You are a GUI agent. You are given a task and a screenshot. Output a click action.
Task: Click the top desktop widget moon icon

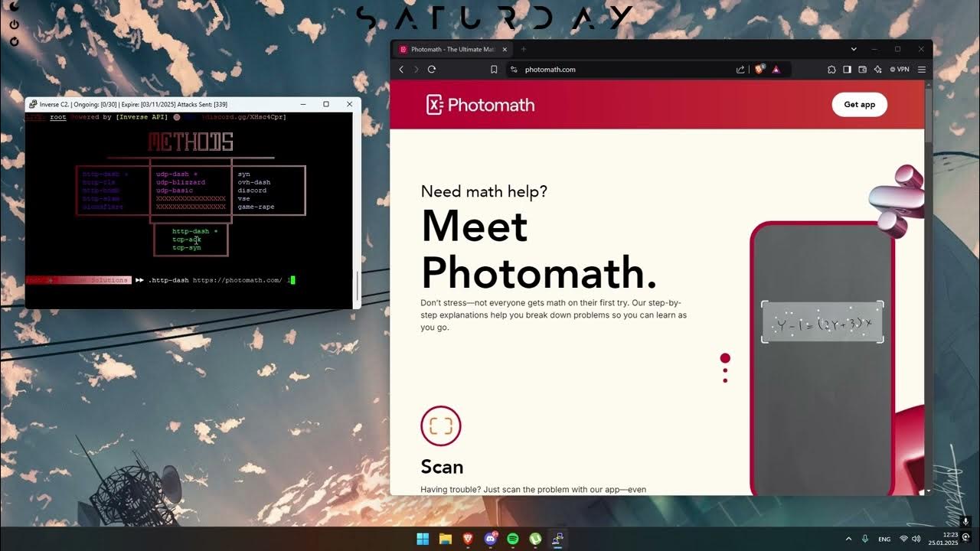point(15,8)
